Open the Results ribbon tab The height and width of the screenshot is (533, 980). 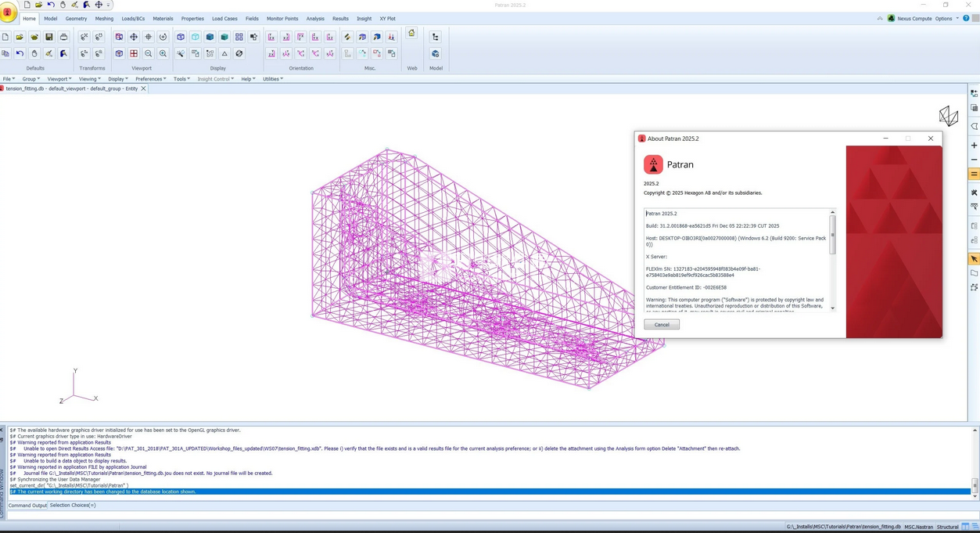pyautogui.click(x=340, y=18)
